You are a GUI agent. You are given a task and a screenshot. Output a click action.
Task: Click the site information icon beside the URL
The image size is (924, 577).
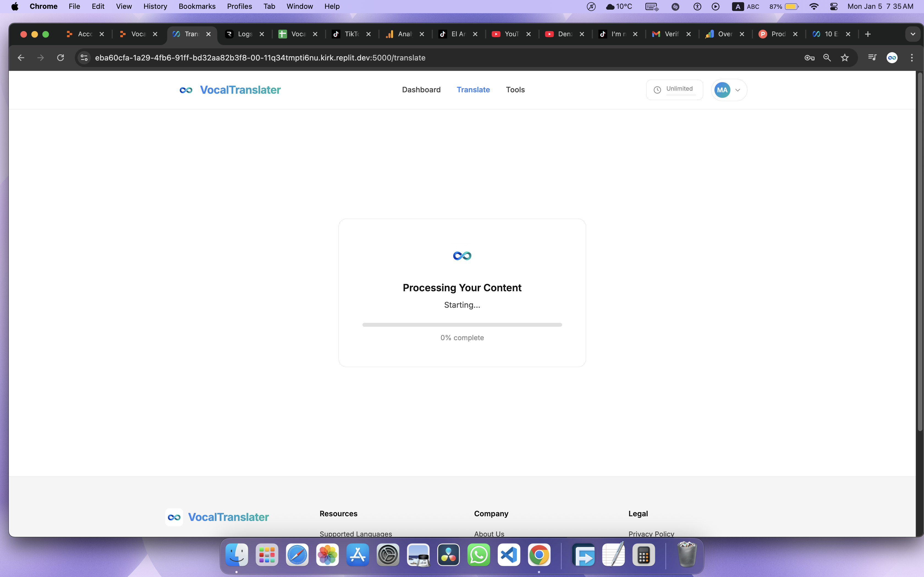84,58
